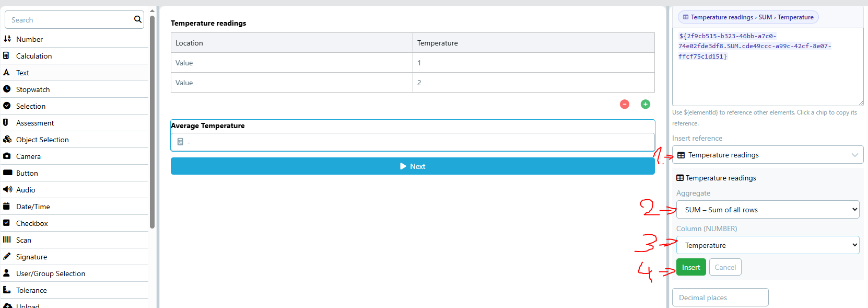Select the Selection element icon
The width and height of the screenshot is (868, 308).
click(7, 106)
